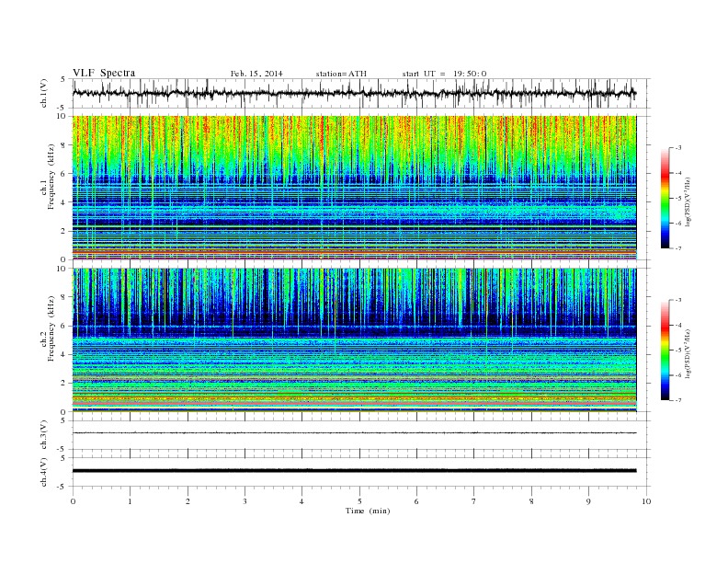Click time axis tick label "7"

(473, 501)
